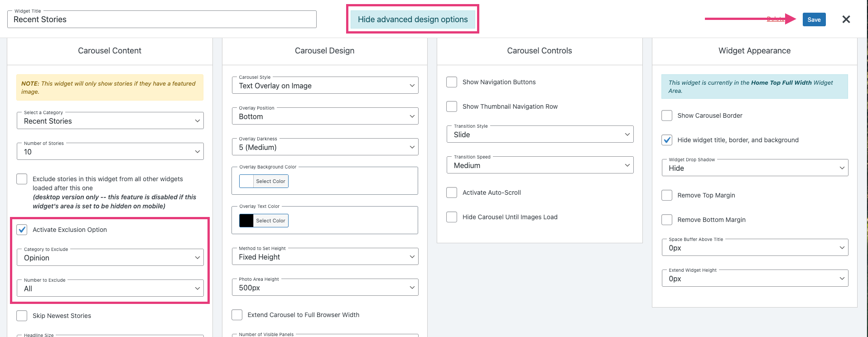868x337 pixels.
Task: Uncheck Hide widget title, border, and background
Action: (x=667, y=140)
